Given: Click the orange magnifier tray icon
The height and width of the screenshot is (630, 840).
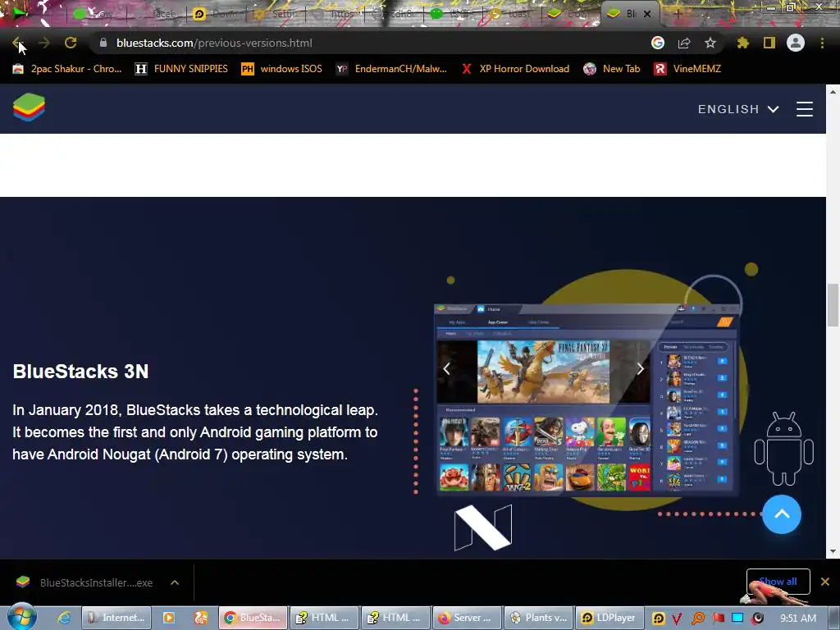Looking at the screenshot, I should pyautogui.click(x=698, y=619).
